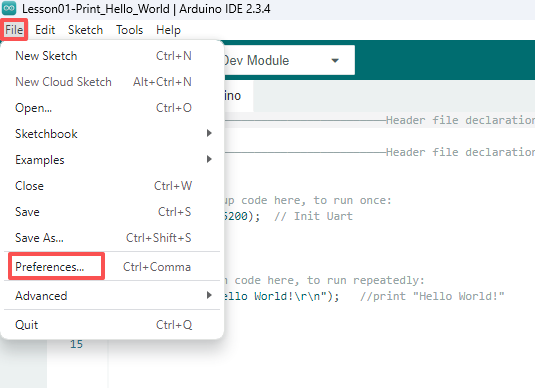Screen dimensions: 535x388
Task: Open the Help menu
Action: (x=168, y=30)
